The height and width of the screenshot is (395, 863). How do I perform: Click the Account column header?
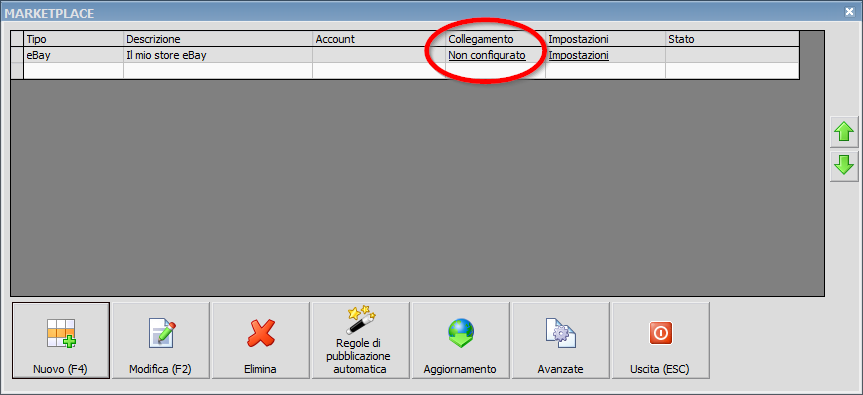[x=379, y=39]
